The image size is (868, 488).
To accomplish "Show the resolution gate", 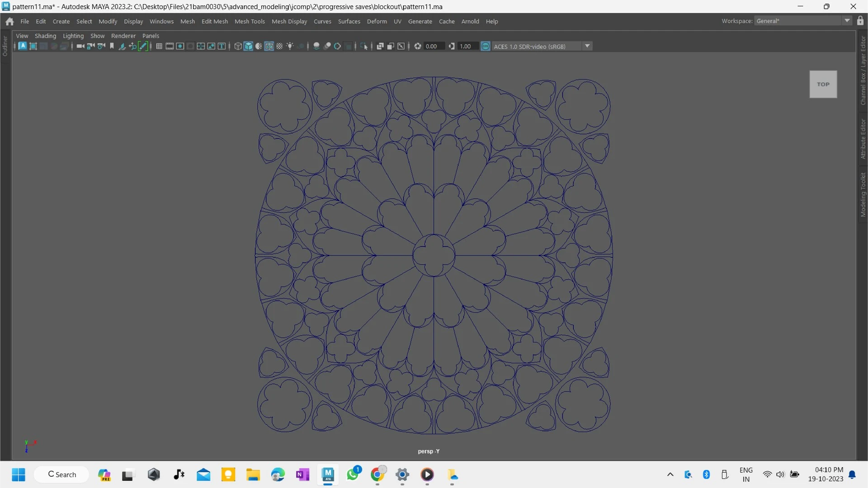I will tap(180, 46).
